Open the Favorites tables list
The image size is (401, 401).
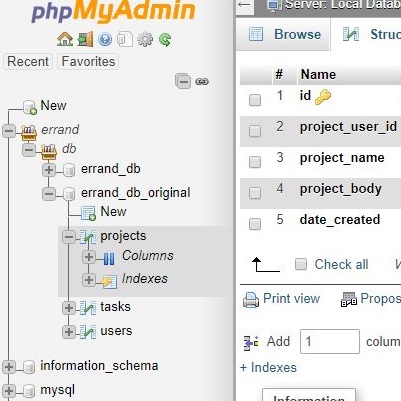88,61
